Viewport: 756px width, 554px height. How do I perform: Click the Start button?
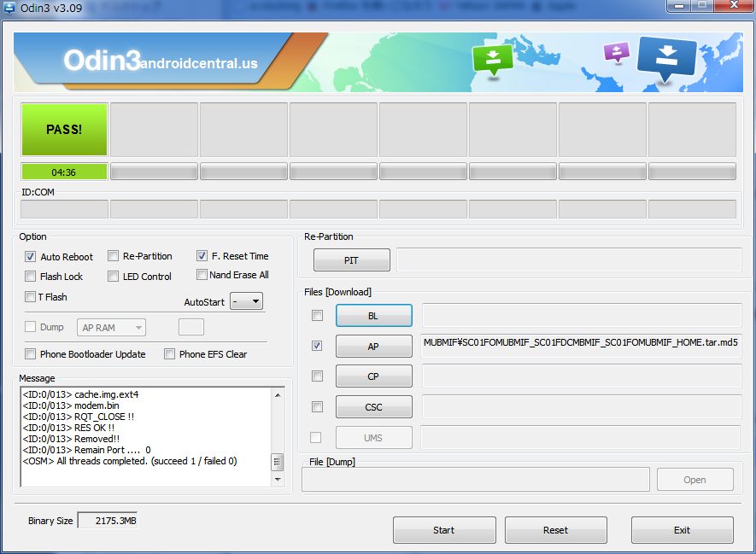point(444,530)
